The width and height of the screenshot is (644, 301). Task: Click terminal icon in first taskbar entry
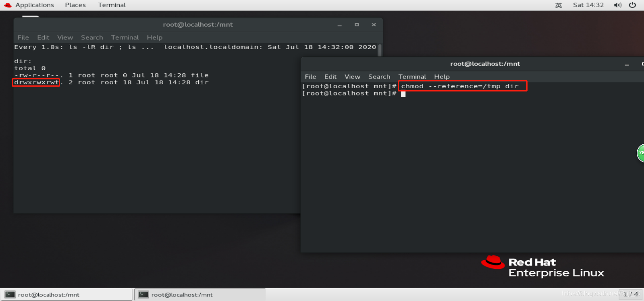pos(10,295)
